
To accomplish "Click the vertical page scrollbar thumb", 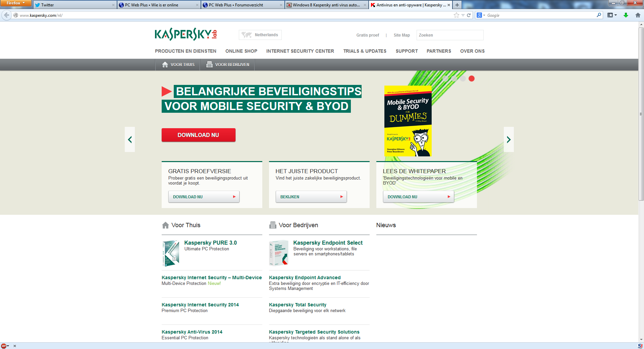I will [x=641, y=114].
